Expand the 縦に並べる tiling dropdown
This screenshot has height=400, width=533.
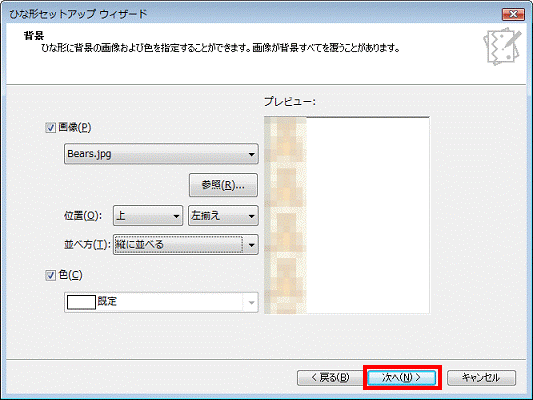click(186, 245)
